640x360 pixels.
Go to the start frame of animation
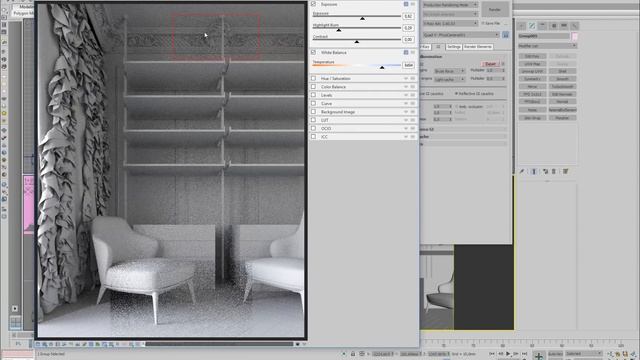coord(492,353)
